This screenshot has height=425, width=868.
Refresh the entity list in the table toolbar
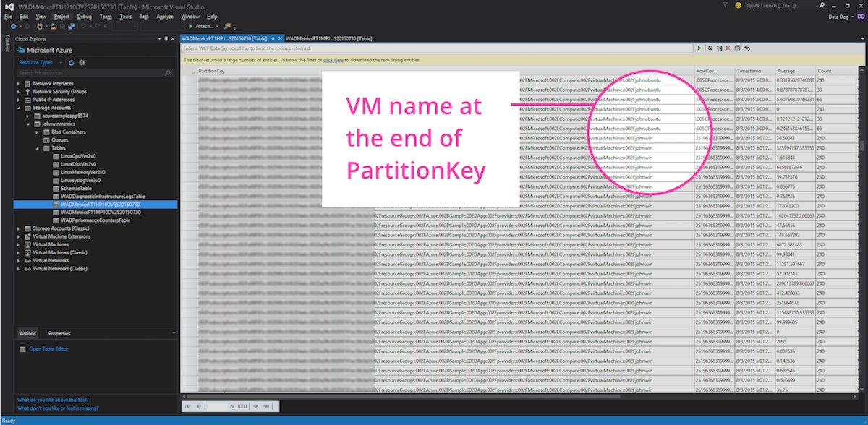[x=711, y=48]
